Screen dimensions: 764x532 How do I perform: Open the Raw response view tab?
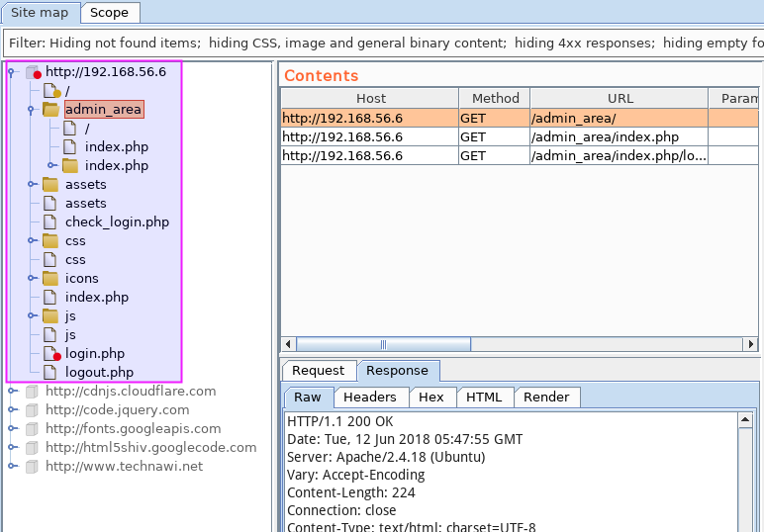click(308, 398)
